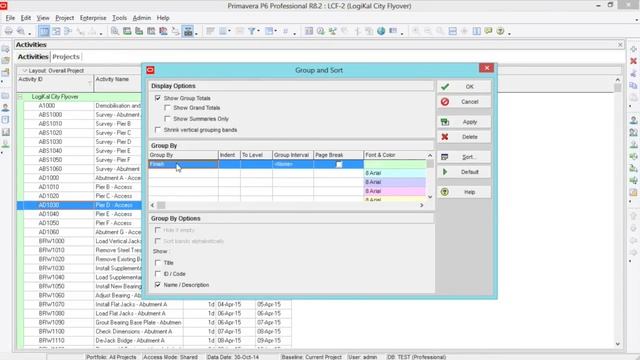Click the split horizontal panes toolbar icon

tap(453, 31)
